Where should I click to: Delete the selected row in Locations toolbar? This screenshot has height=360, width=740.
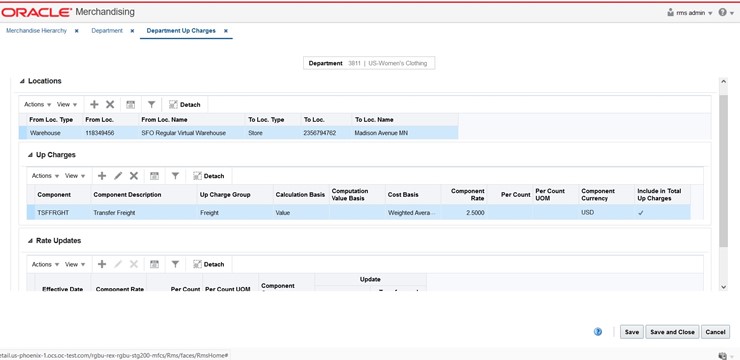(110, 105)
